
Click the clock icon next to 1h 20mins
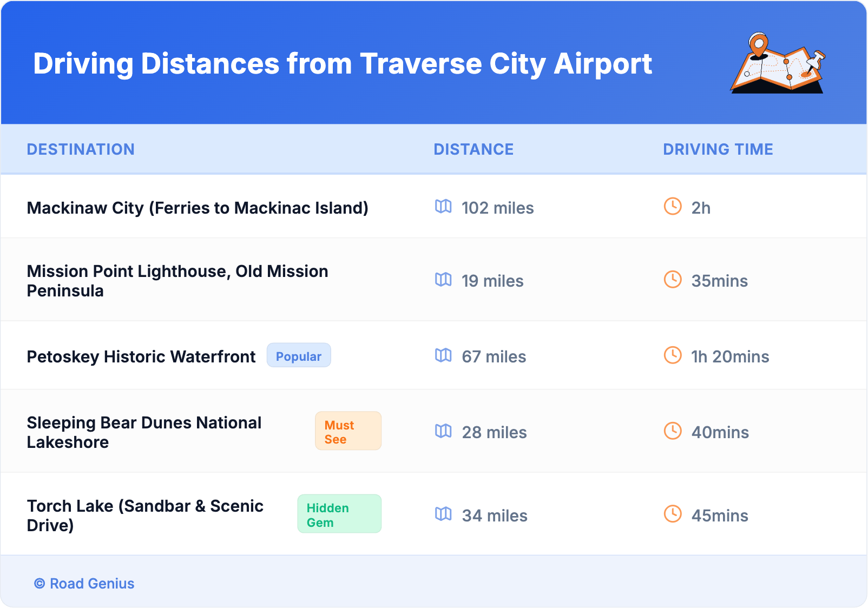click(673, 355)
